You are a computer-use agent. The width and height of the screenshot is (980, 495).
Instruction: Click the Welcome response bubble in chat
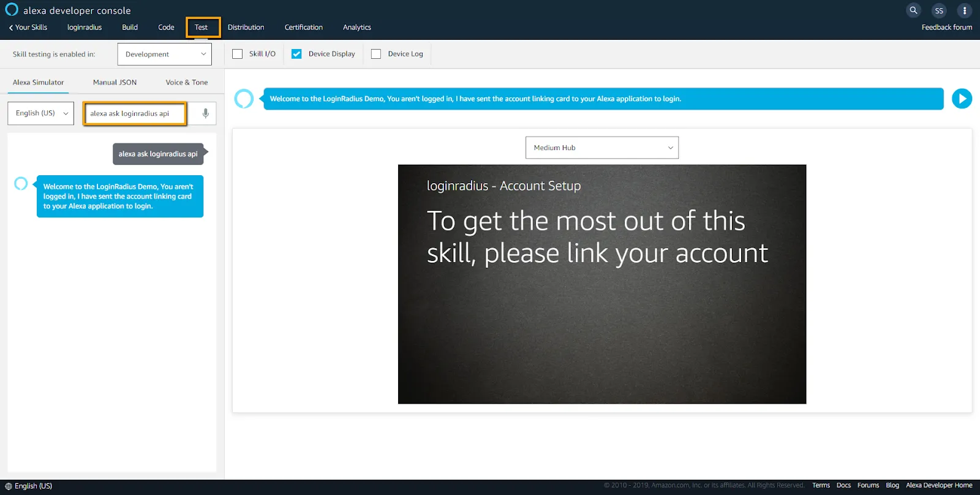(120, 197)
